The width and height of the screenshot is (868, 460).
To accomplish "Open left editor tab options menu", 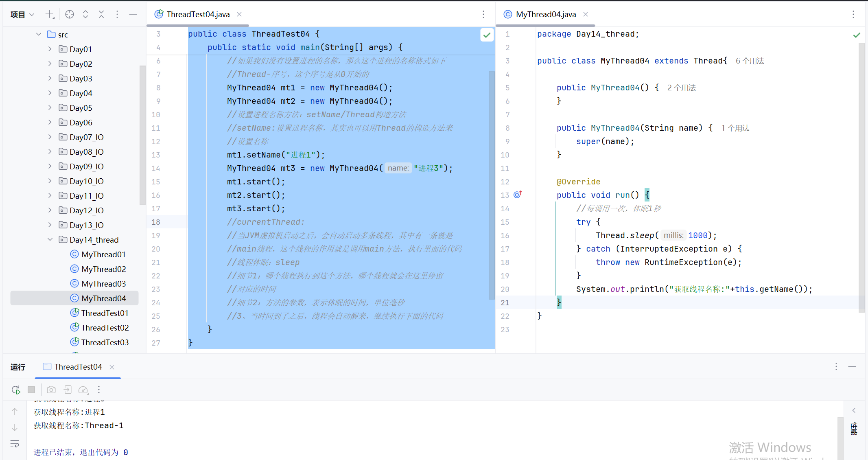I will 483,14.
